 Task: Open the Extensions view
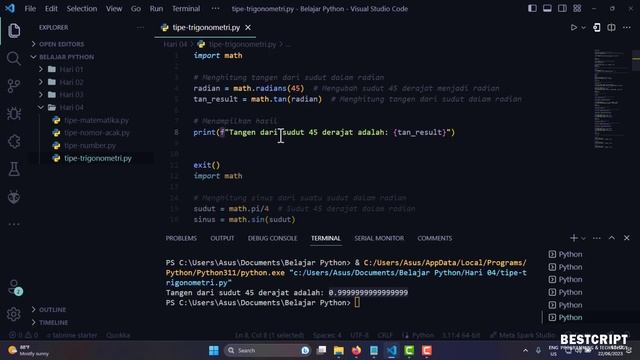click(14, 141)
